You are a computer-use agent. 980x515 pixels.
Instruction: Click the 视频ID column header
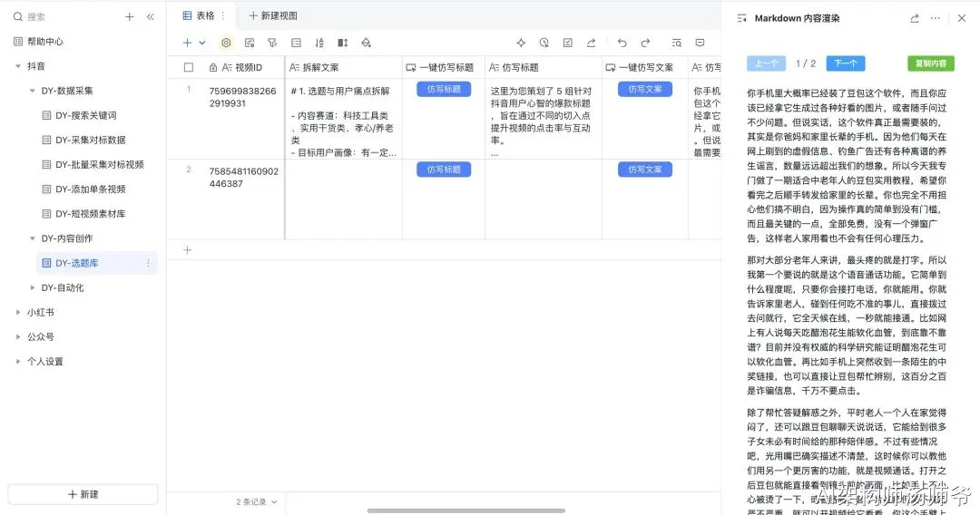(x=242, y=67)
